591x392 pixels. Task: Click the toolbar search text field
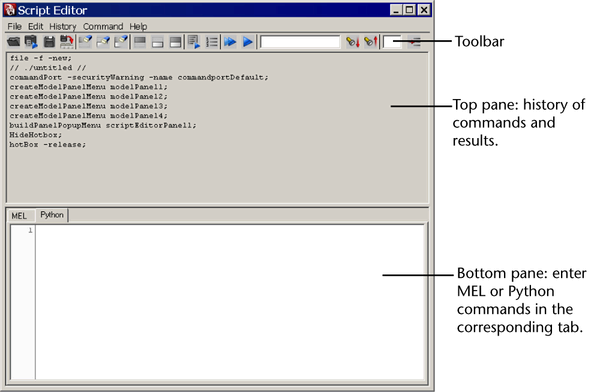(x=300, y=41)
